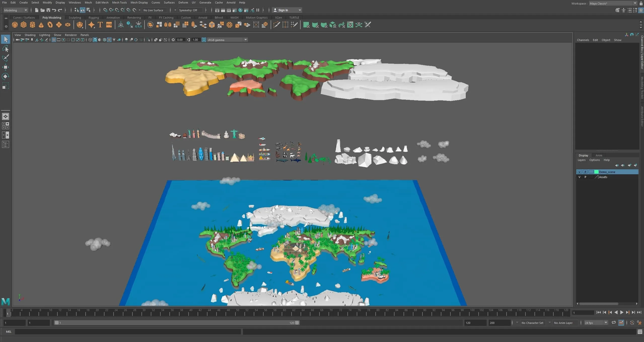Screen dimensions: 644x342
Task: Select the Rotate tool in toolbox
Action: click(x=5, y=76)
